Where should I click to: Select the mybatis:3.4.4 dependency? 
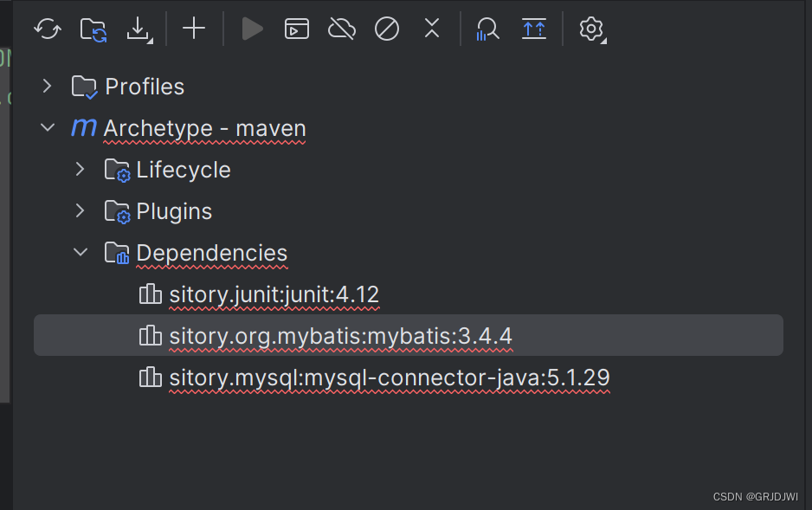[340, 335]
